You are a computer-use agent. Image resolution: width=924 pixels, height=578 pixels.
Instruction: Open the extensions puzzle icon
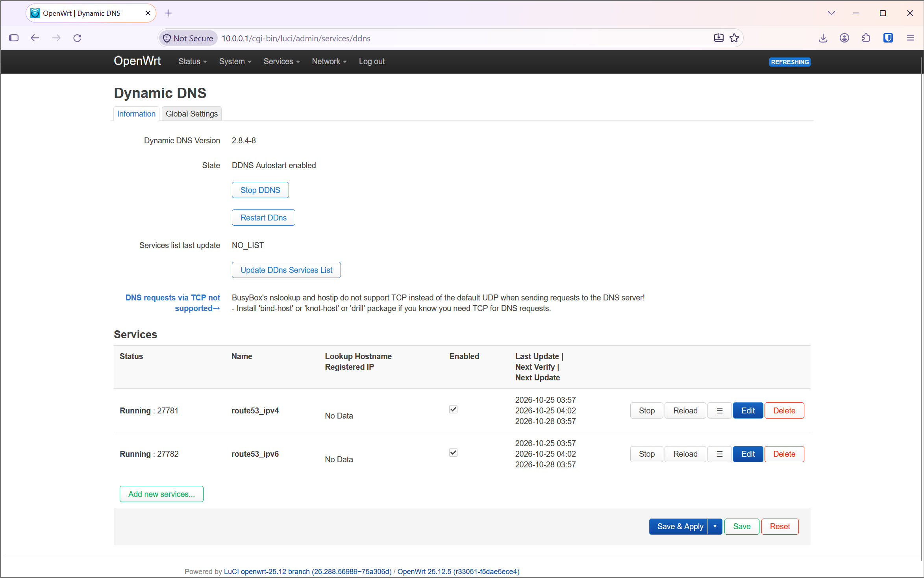coord(866,38)
